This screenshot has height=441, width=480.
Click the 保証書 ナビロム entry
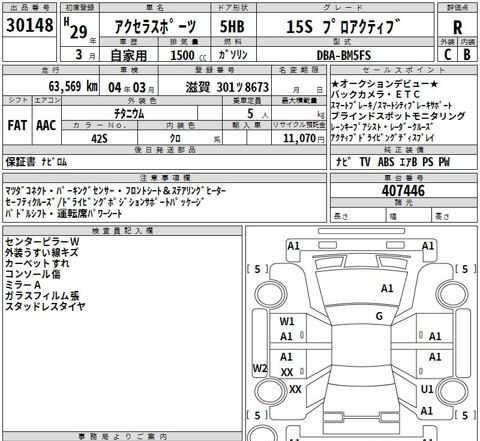pos(36,162)
